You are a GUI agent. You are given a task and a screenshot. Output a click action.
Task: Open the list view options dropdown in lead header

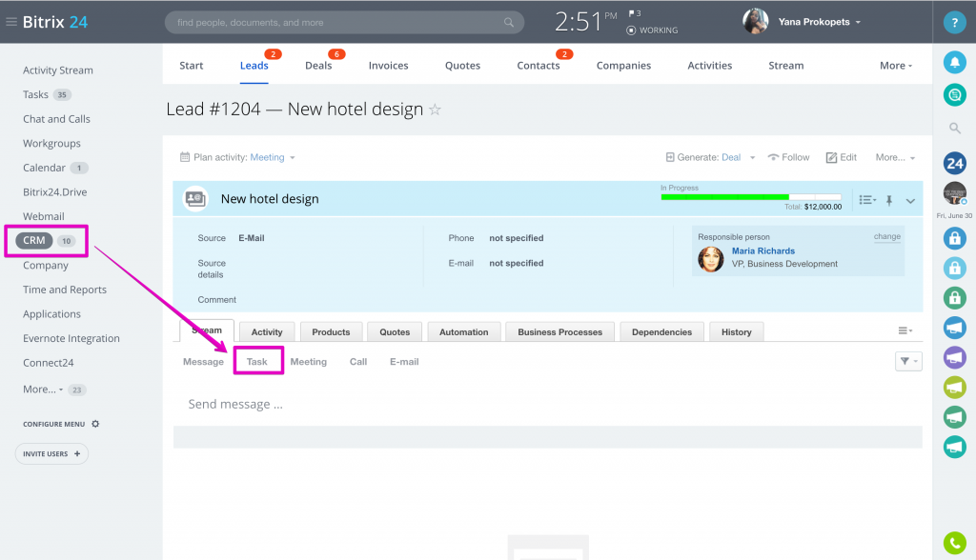point(867,200)
